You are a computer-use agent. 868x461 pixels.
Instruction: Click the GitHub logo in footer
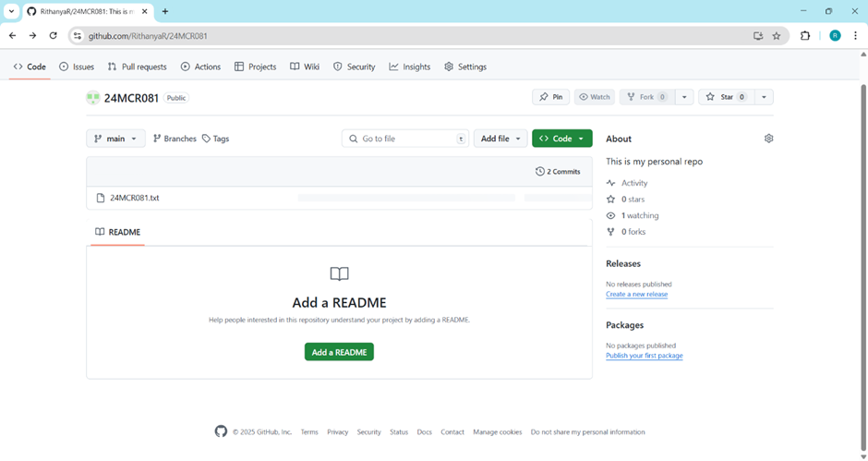pyautogui.click(x=221, y=431)
